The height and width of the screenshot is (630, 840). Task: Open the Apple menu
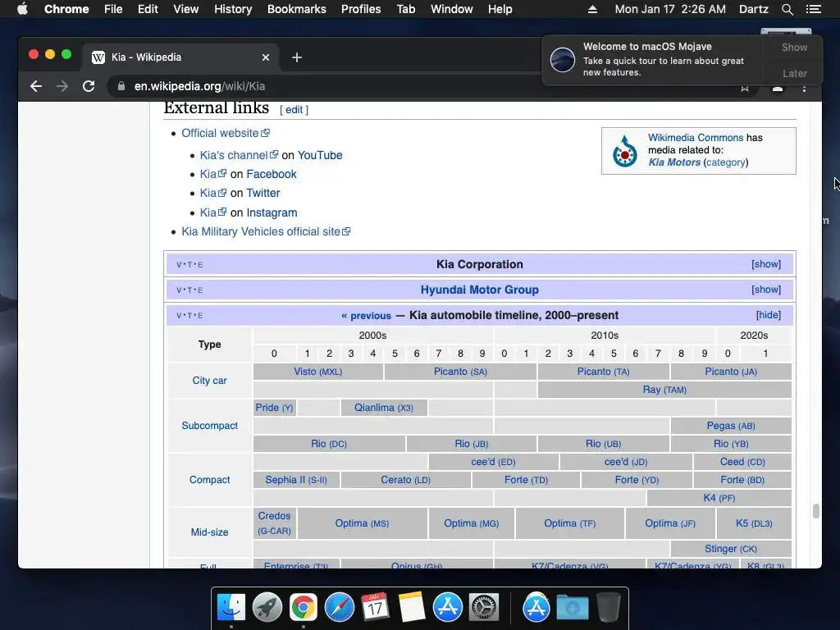22,9
